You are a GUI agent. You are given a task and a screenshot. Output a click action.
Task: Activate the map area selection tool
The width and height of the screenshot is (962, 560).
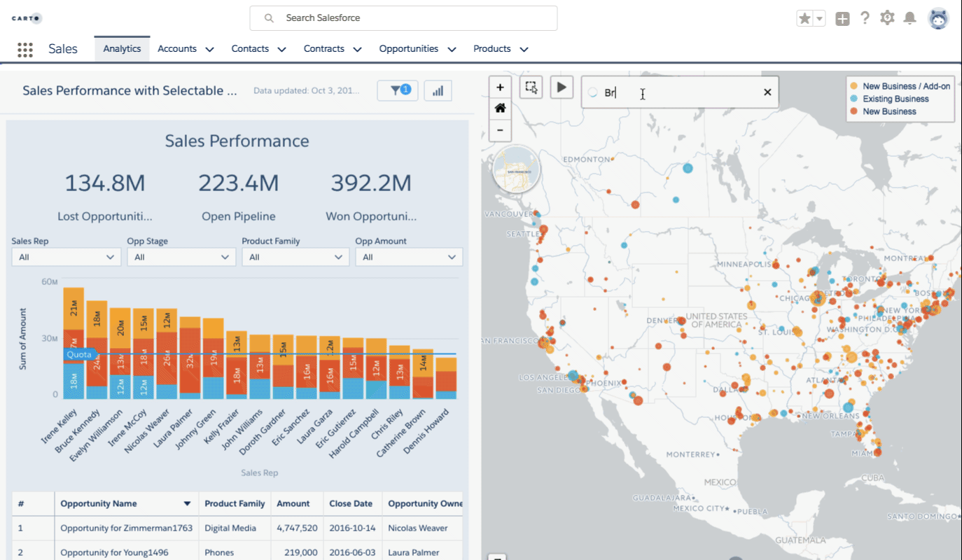531,87
